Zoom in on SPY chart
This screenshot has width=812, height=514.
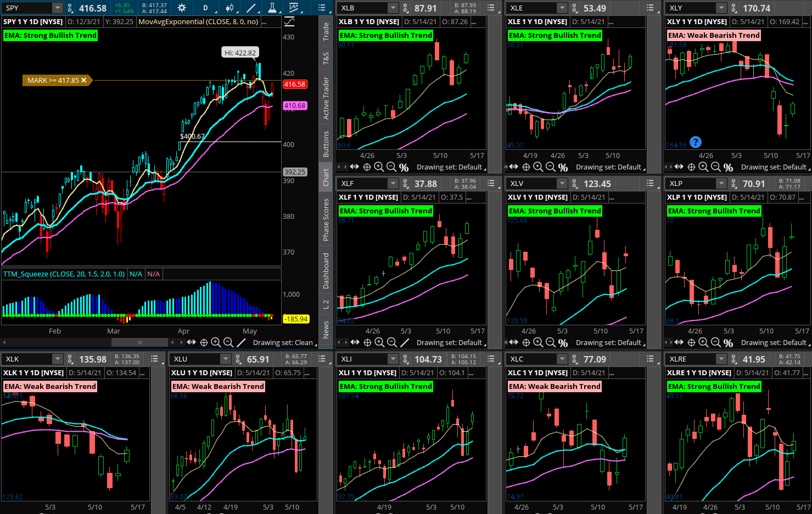coord(216,342)
